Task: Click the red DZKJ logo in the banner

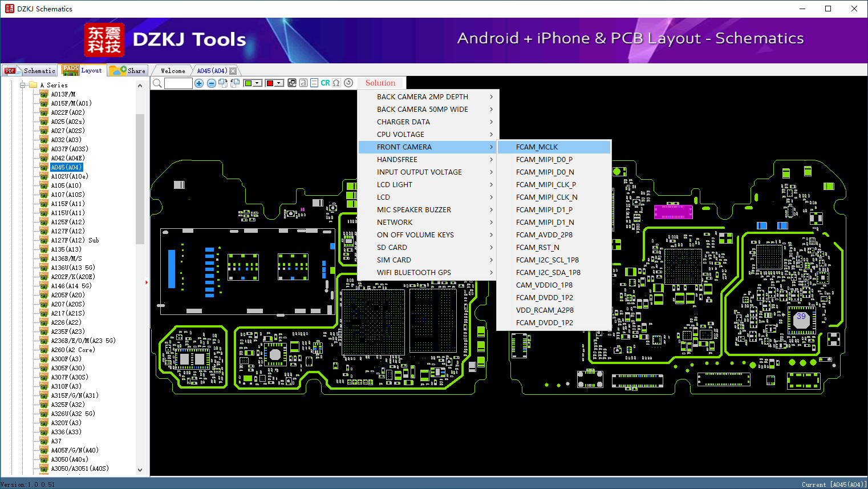Action: 104,40
